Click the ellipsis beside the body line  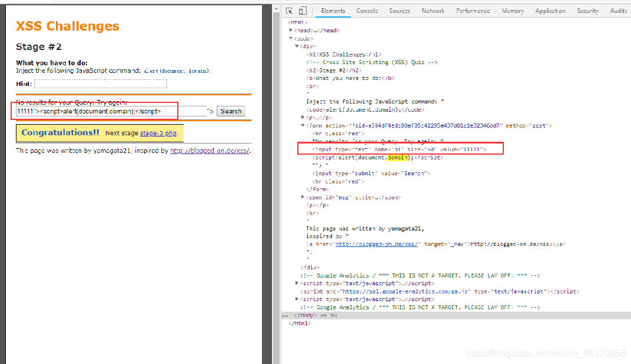pyautogui.click(x=285, y=316)
